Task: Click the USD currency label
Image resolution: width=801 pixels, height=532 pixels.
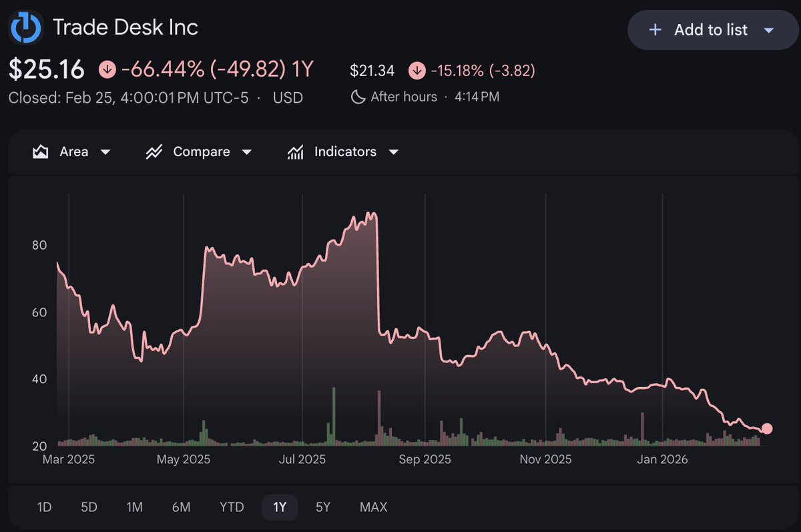Action: point(288,97)
